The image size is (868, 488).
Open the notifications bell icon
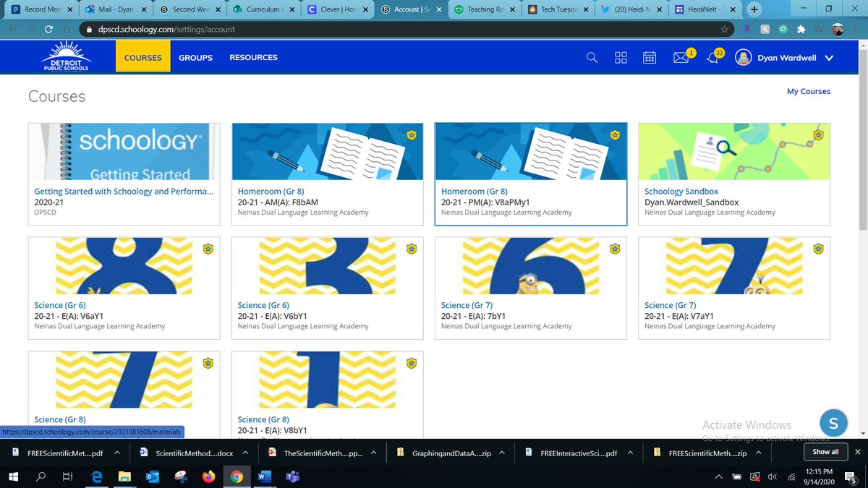point(712,58)
